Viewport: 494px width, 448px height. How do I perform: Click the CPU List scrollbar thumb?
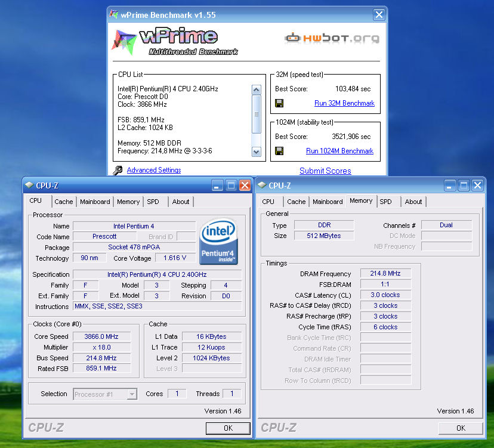(x=257, y=114)
